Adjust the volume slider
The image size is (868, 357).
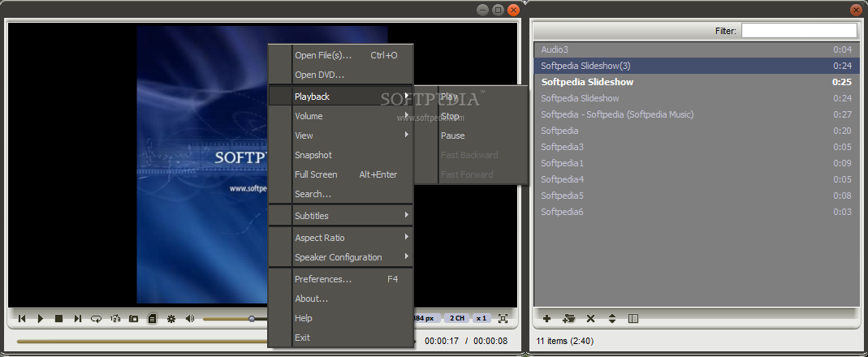235,319
